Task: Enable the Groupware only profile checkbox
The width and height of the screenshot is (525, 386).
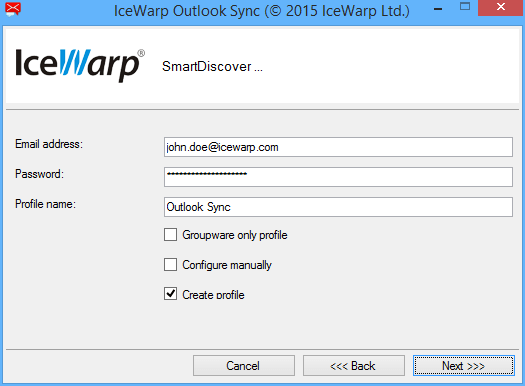Action: (x=170, y=235)
